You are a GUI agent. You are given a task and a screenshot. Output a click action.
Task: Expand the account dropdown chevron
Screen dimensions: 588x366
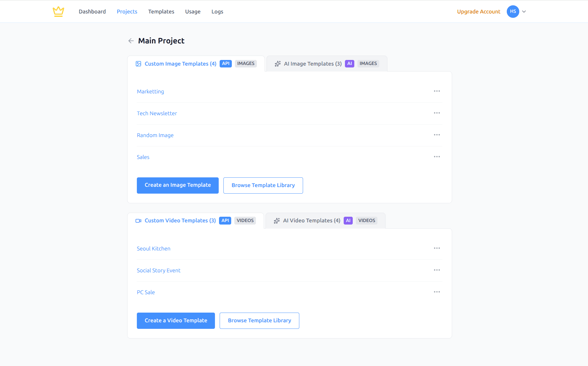coord(524,12)
